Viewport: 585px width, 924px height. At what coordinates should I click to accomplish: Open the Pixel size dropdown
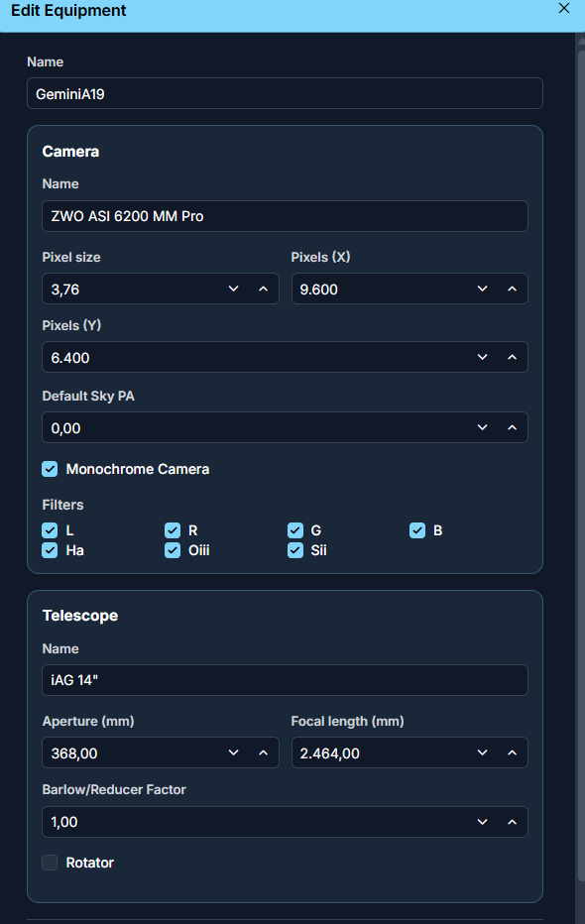(x=234, y=289)
